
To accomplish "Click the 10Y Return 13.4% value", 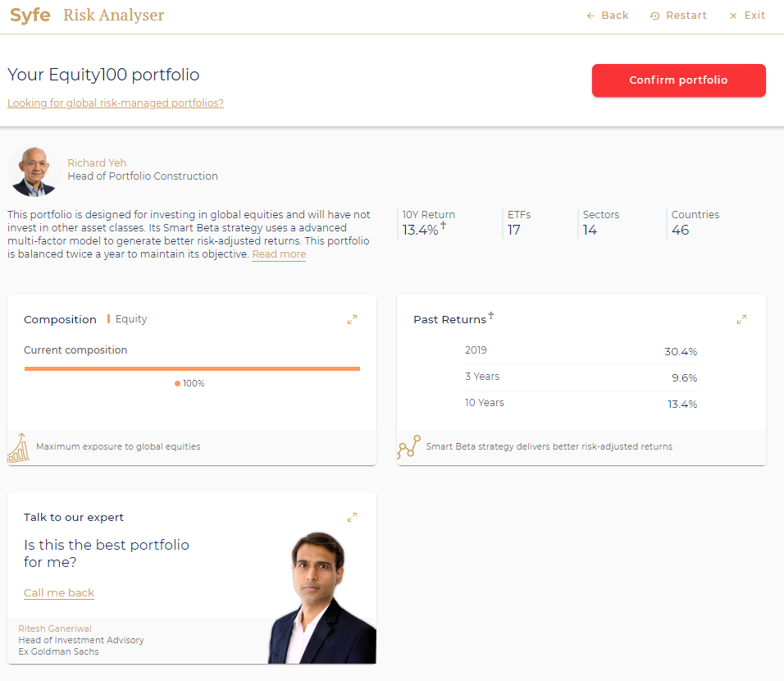I will click(x=420, y=231).
